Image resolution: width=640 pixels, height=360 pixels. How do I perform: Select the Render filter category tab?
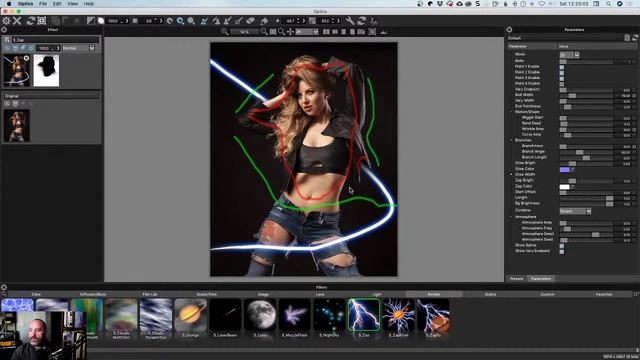coord(433,294)
